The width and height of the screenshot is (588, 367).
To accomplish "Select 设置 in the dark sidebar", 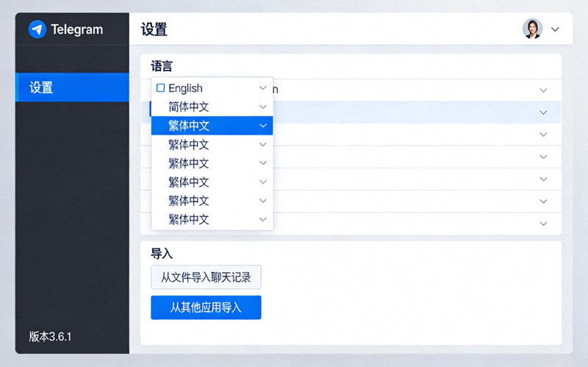I will pyautogui.click(x=72, y=87).
